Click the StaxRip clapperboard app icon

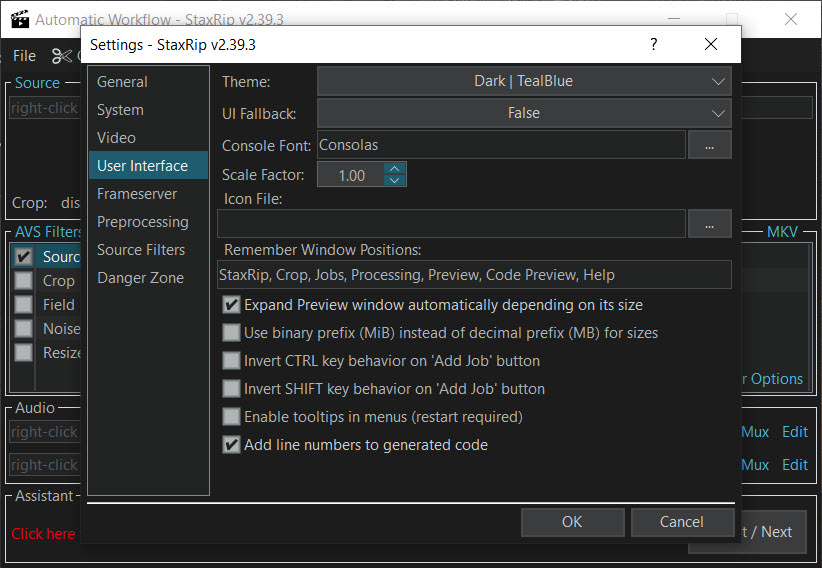(x=19, y=19)
